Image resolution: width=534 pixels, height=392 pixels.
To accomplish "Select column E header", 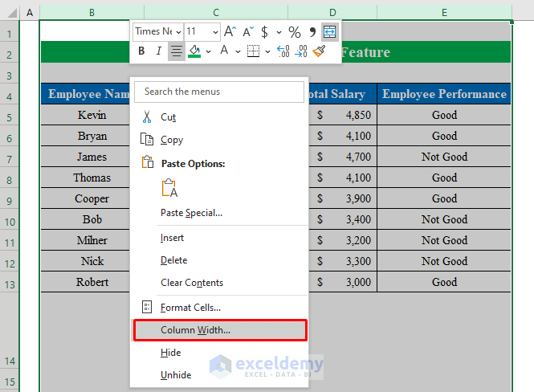I will pos(444,13).
